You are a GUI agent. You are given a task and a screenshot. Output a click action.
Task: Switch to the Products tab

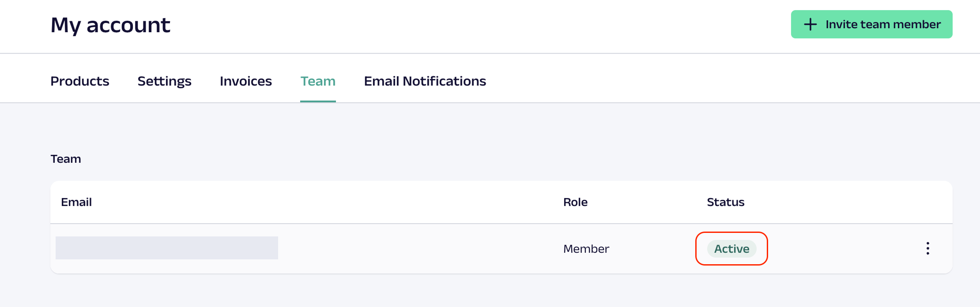(x=80, y=81)
